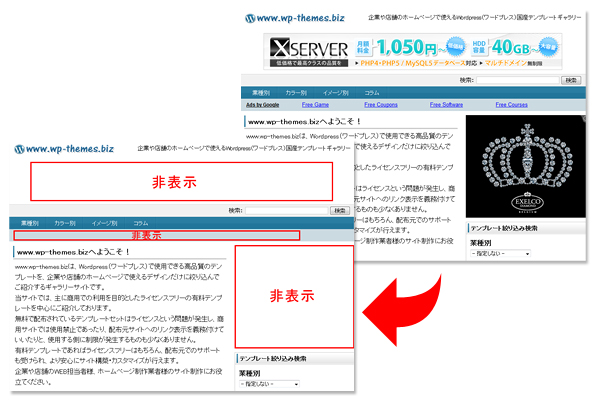This screenshot has width=600, height=400.
Task: Open the Free Coupons ad link
Action: (x=381, y=105)
